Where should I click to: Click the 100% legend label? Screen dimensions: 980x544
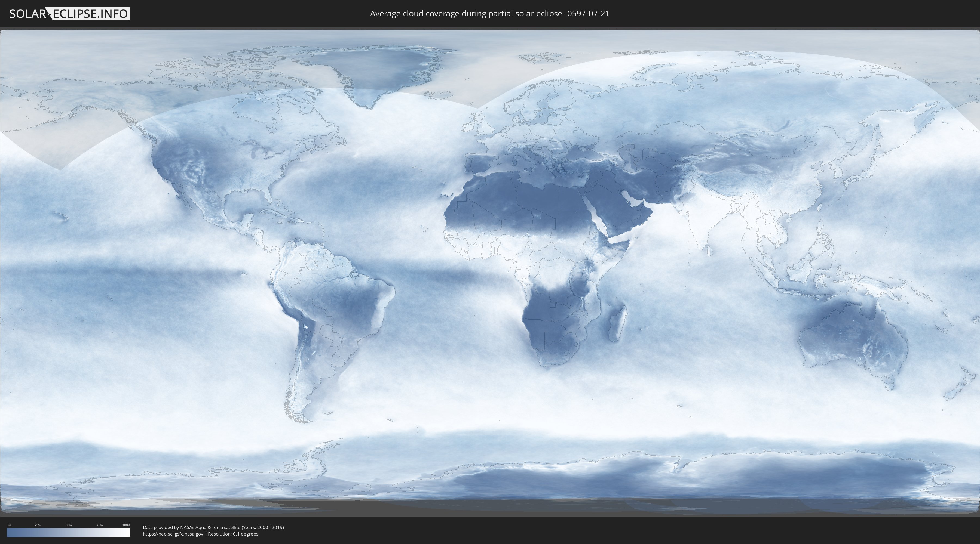click(126, 525)
